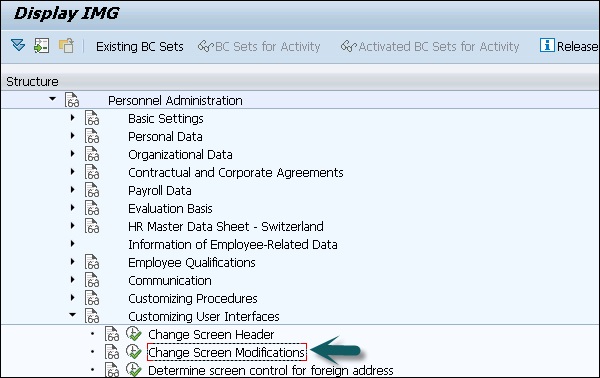The image size is (600, 378).
Task: Expand the Payroll Data node
Action: pos(72,190)
